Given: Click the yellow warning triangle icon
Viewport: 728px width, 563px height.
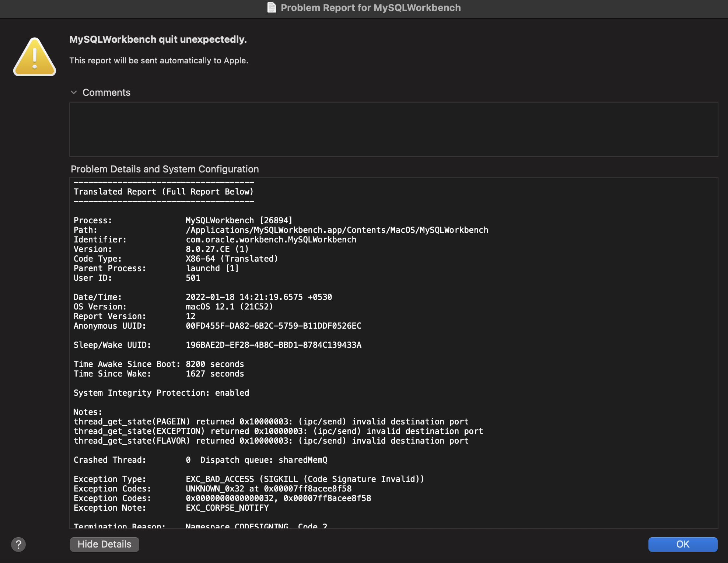Looking at the screenshot, I should (x=35, y=57).
